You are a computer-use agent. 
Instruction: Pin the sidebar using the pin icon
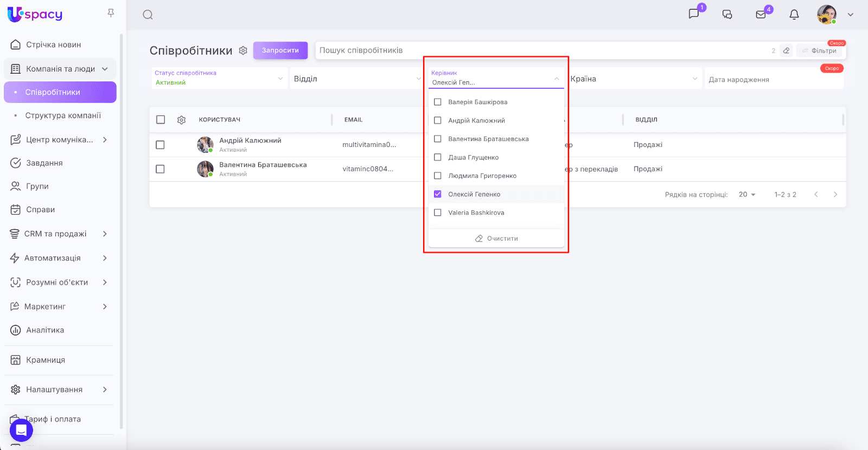pos(111,13)
